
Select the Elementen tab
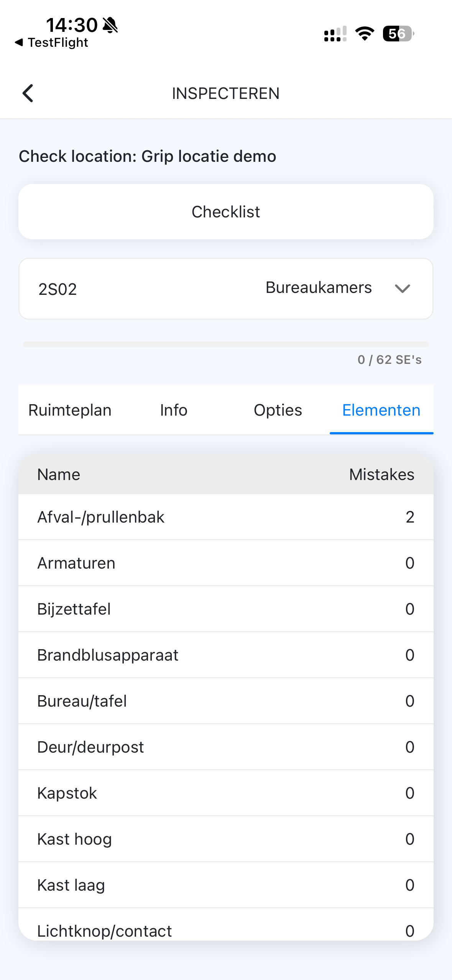381,410
